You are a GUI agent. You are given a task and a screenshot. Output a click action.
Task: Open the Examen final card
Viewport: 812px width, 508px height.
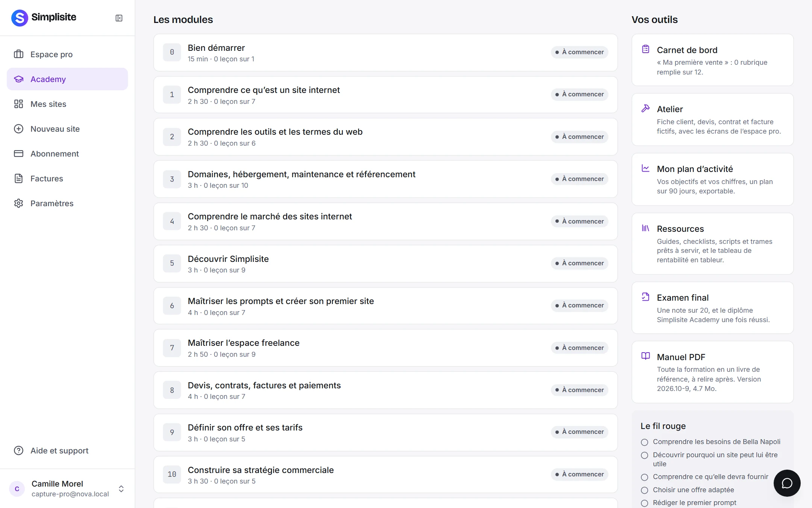point(712,308)
